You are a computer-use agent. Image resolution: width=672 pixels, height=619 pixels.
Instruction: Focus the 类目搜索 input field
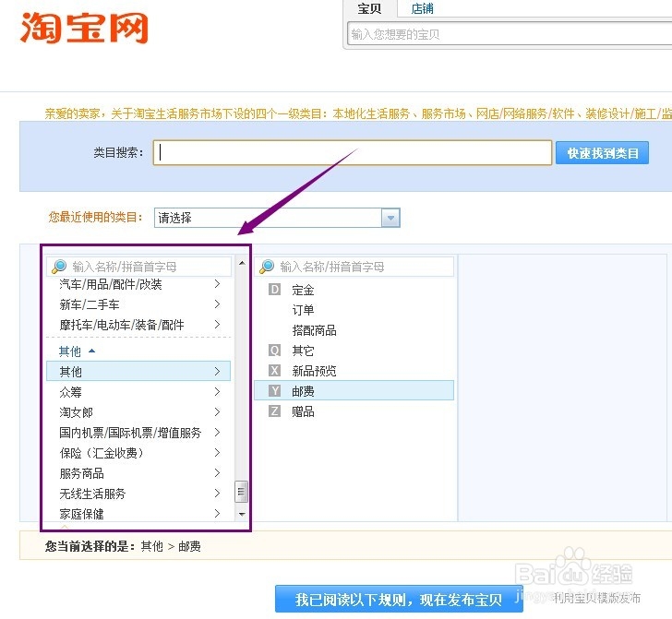click(x=353, y=152)
